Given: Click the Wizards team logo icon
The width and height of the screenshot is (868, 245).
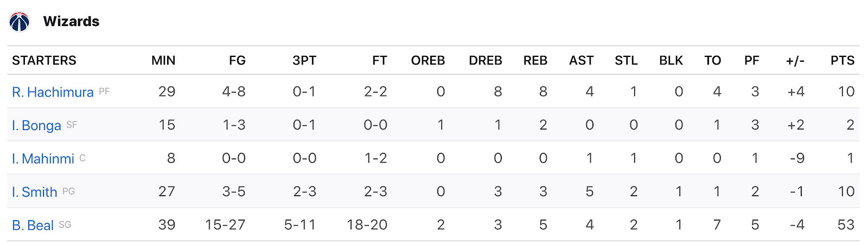Looking at the screenshot, I should (20, 22).
